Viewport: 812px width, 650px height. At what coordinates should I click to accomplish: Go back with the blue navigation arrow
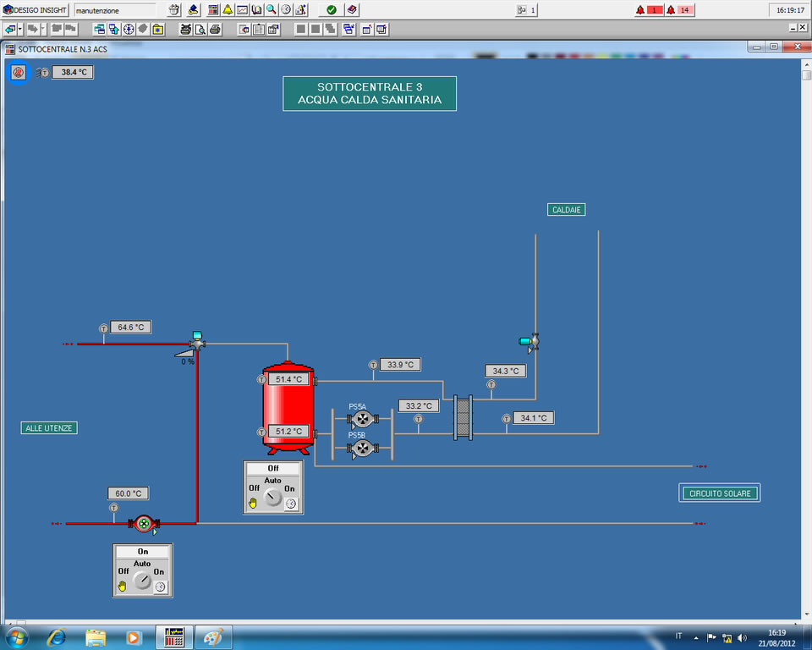(10, 30)
